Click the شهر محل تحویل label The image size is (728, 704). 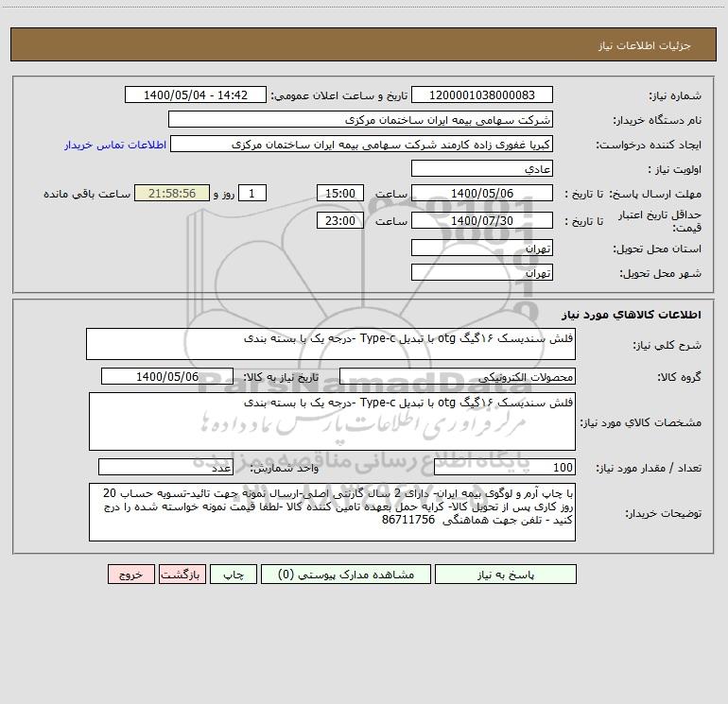point(660,274)
